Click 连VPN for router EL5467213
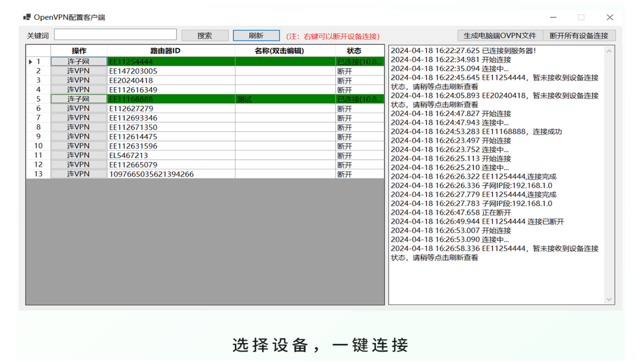Viewport: 644px width, 362px height. 78,155
